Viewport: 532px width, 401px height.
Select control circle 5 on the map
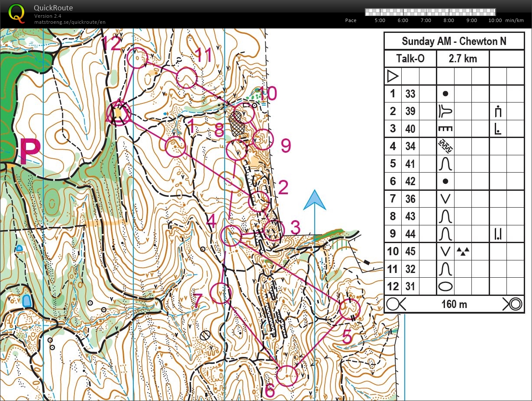pos(349,309)
